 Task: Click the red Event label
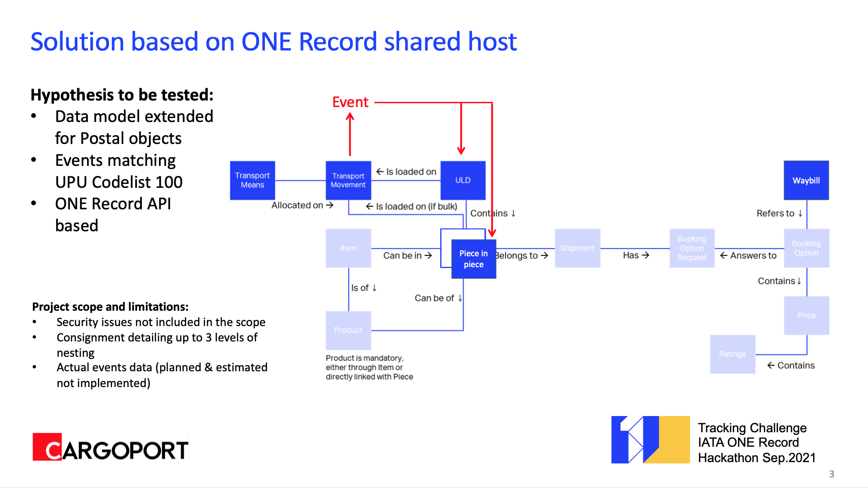point(350,102)
